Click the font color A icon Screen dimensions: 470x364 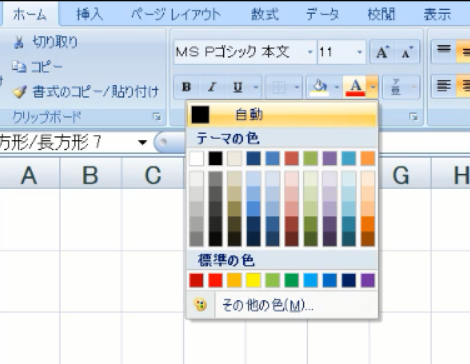[x=355, y=87]
